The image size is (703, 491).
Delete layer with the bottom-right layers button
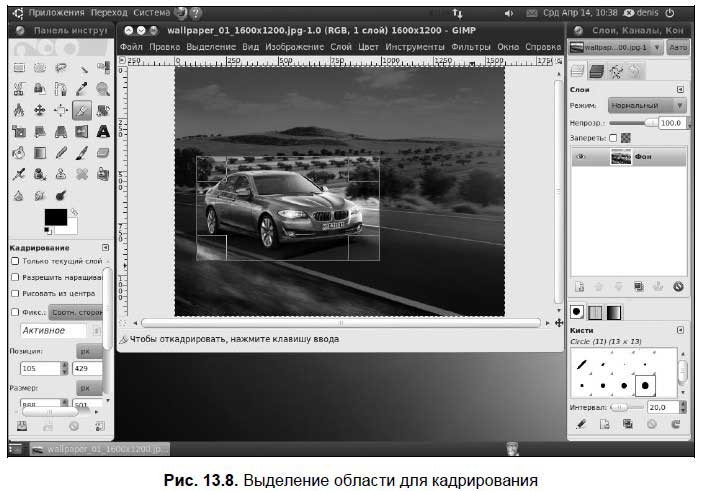[x=678, y=287]
